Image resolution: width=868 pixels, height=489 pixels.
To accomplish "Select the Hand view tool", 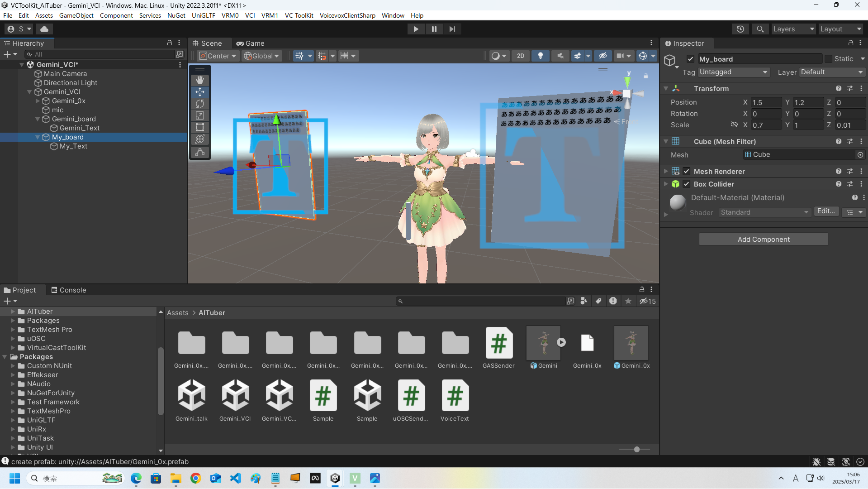I will point(200,80).
